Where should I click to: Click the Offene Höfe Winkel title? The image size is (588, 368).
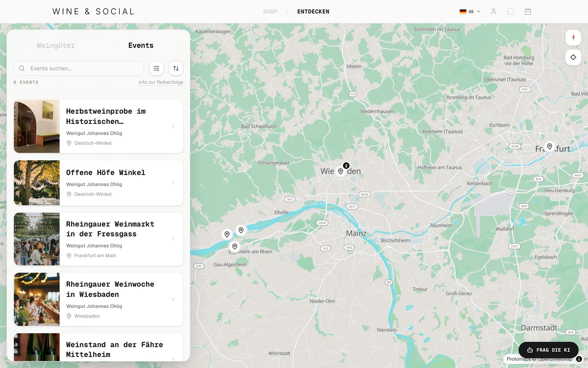pyautogui.click(x=106, y=172)
